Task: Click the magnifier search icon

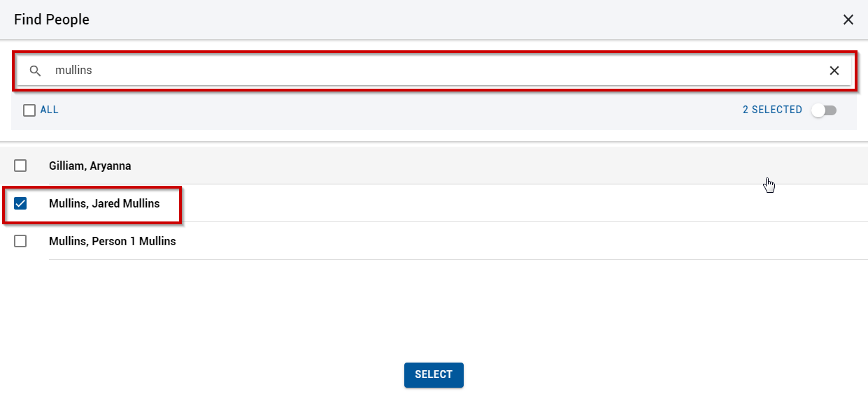Action: coord(35,71)
